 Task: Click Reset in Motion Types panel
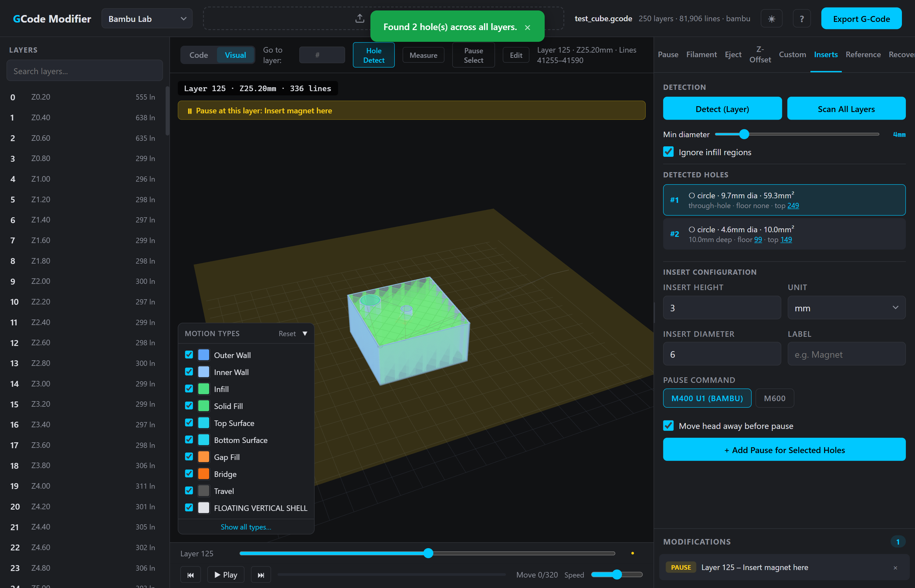point(287,334)
